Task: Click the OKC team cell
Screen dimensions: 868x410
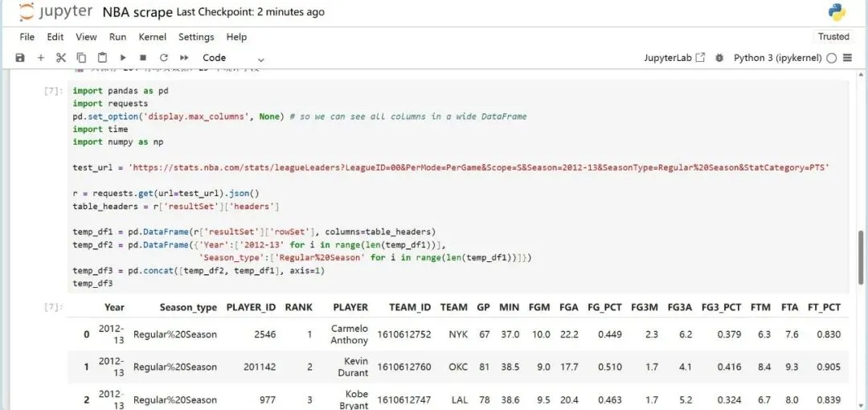Action: coord(458,367)
